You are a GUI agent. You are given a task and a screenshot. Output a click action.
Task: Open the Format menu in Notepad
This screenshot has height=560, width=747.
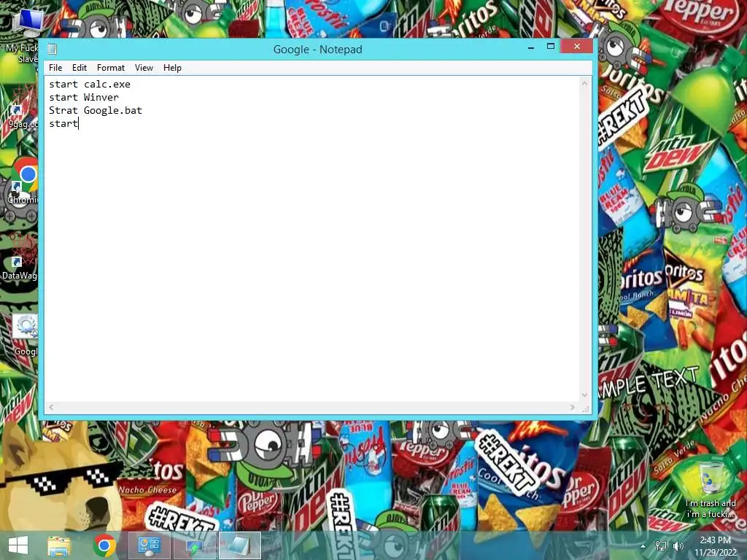pos(111,68)
